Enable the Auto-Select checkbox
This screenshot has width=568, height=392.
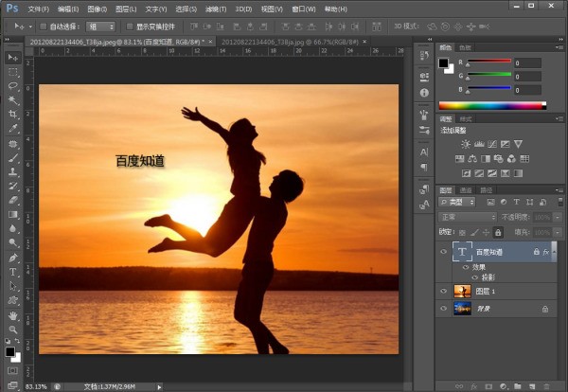point(44,27)
